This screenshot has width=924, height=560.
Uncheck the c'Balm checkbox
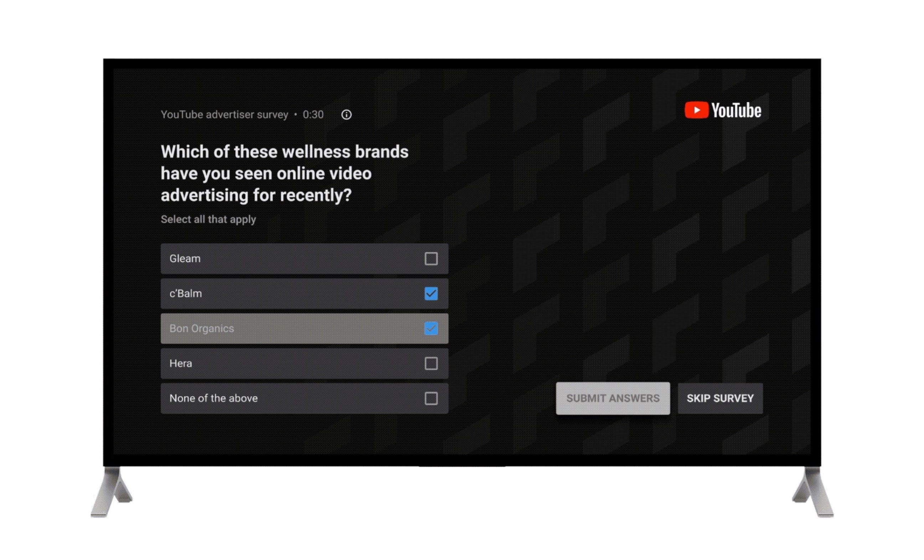click(x=431, y=294)
